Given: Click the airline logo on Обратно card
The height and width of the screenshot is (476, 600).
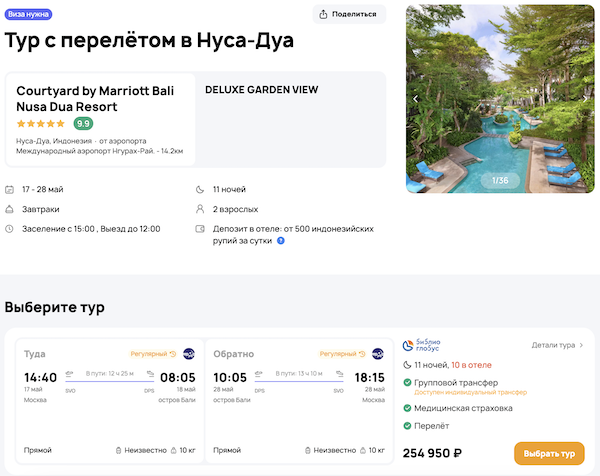Looking at the screenshot, I should [x=378, y=354].
